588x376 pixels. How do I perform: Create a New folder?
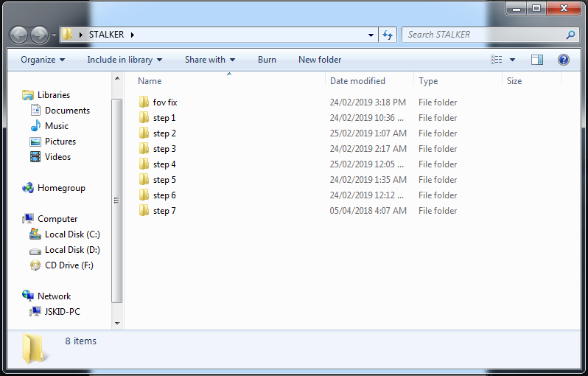(x=320, y=60)
